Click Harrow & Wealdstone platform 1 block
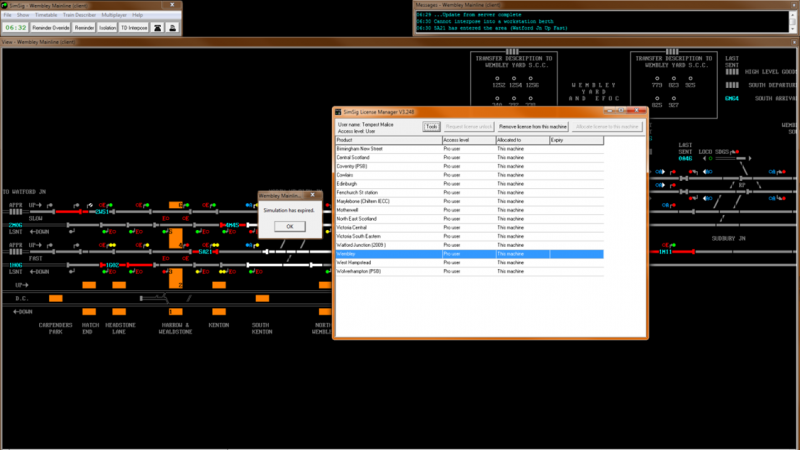Viewport: 800px width, 450px height. coord(176,312)
